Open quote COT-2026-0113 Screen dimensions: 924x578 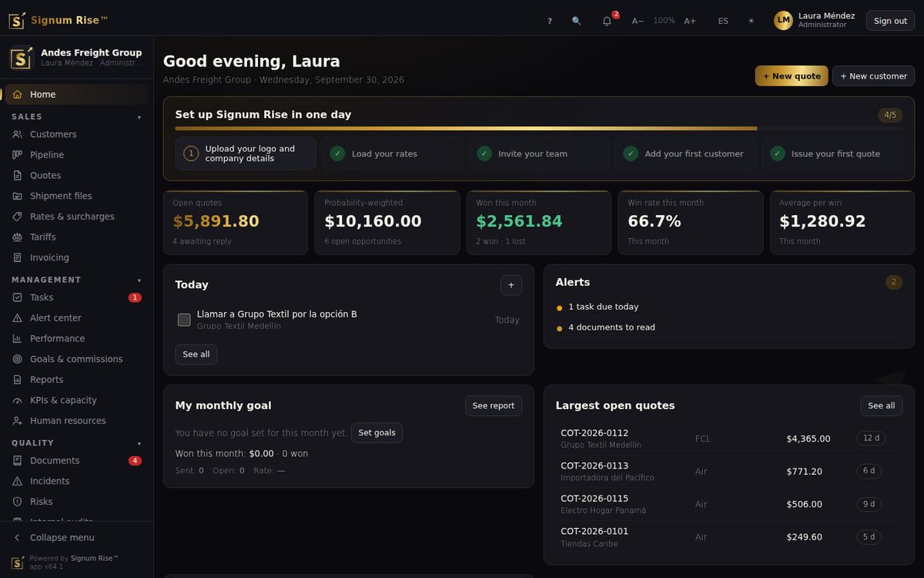pos(729,472)
